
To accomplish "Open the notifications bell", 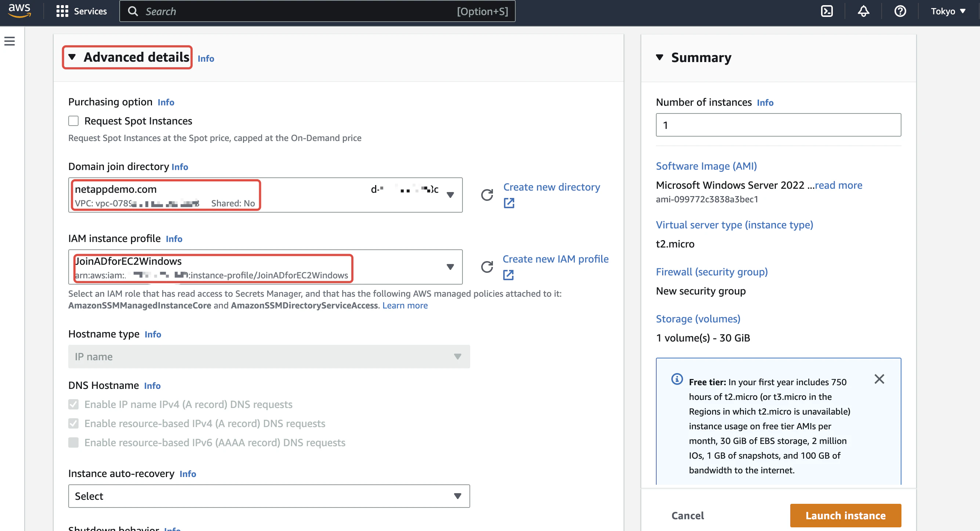I will 863,11.
